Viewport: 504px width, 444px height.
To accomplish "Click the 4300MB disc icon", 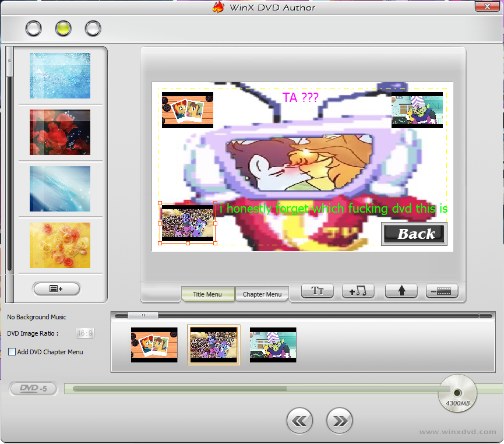I will (x=457, y=393).
